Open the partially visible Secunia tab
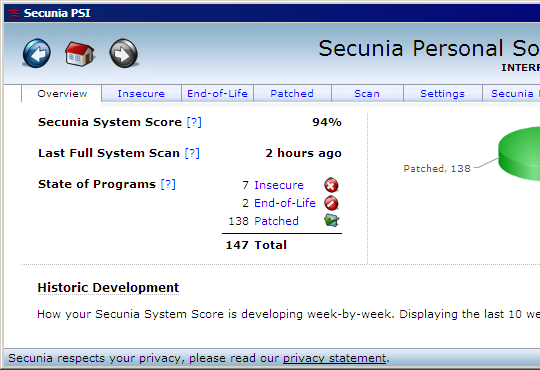The height and width of the screenshot is (370, 540). tap(511, 93)
